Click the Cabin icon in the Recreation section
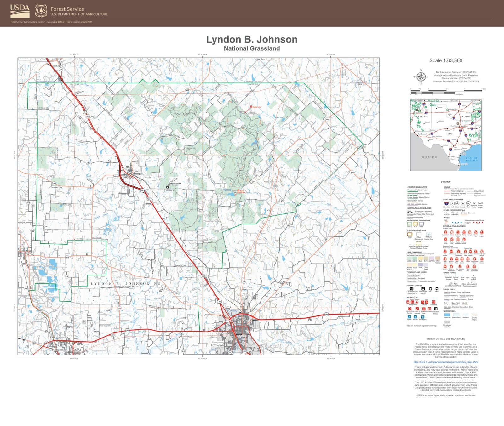Image resolution: width=504 pixels, height=426 pixels. [x=430, y=309]
